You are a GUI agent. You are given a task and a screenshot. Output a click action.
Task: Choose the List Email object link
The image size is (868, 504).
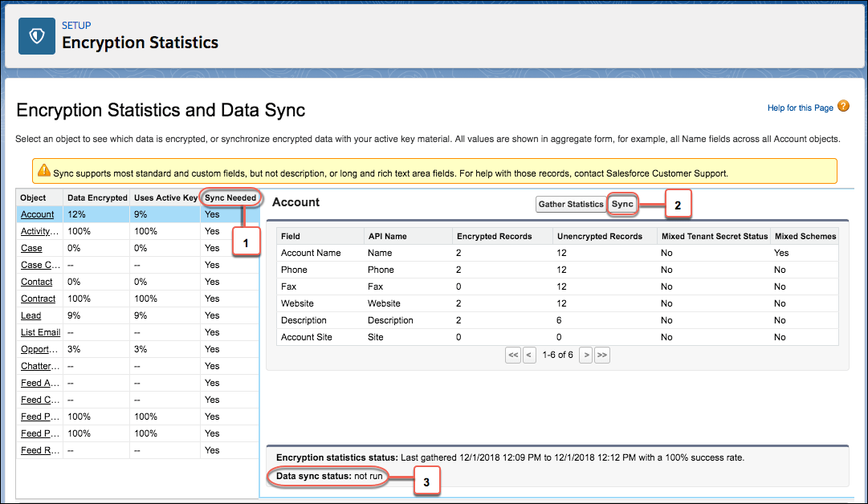pos(40,332)
